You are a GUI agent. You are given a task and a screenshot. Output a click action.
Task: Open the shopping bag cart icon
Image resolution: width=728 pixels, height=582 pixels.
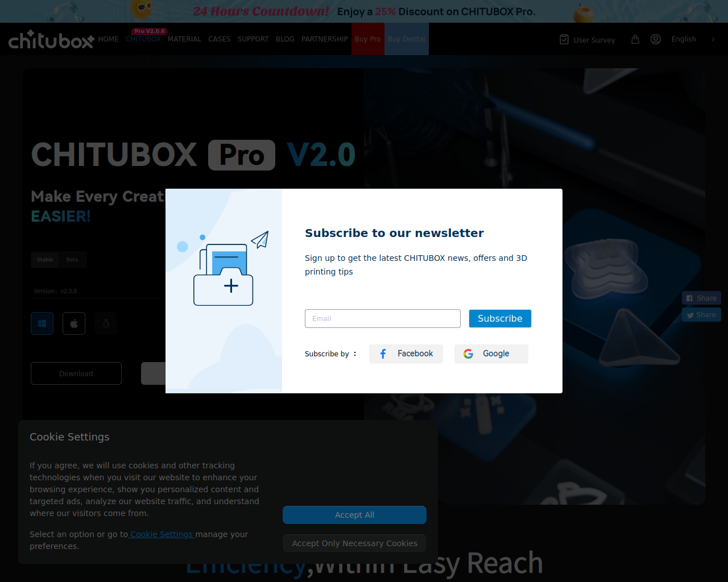[635, 39]
